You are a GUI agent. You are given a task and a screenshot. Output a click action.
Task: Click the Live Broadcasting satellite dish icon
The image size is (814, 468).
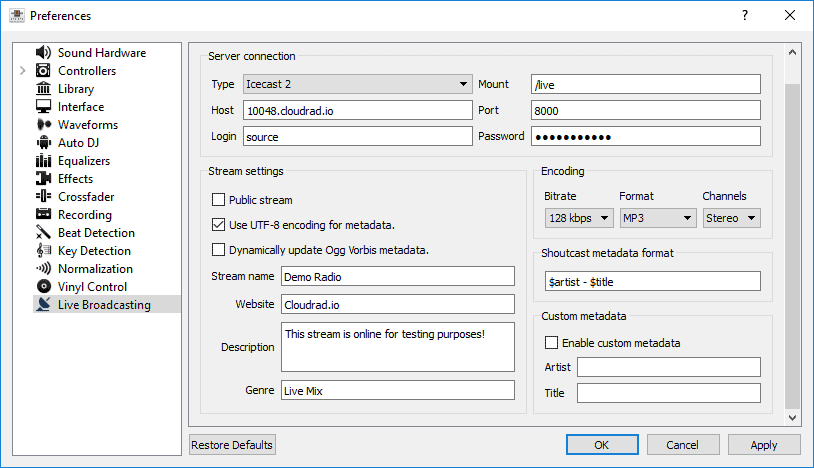[43, 304]
